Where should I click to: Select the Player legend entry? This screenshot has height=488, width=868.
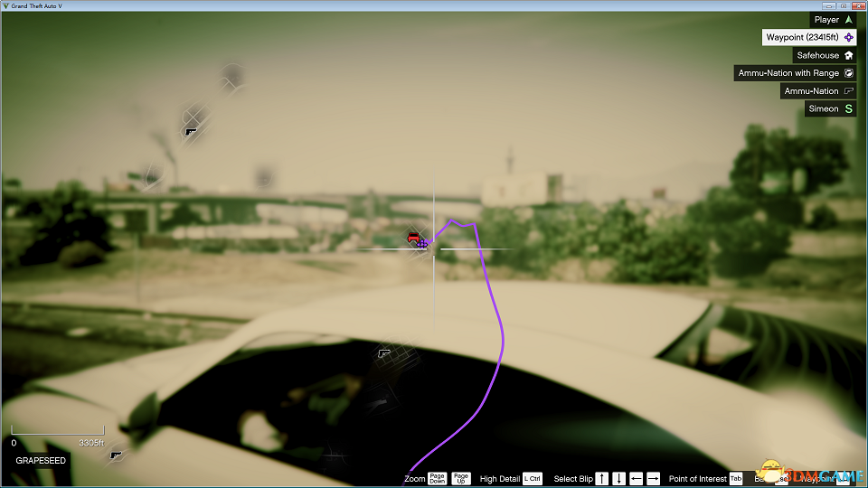pyautogui.click(x=833, y=19)
